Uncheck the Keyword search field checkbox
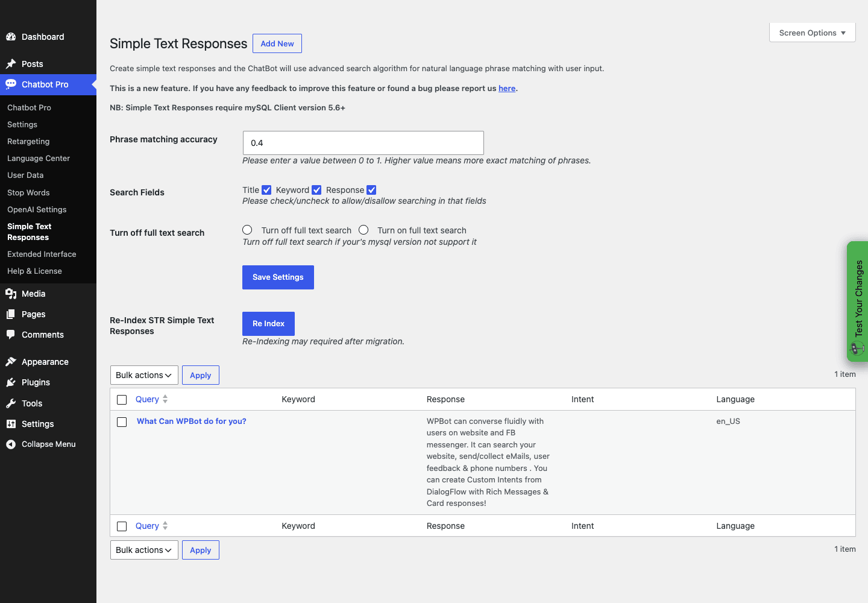Screen dimensions: 868x603 click(316, 190)
